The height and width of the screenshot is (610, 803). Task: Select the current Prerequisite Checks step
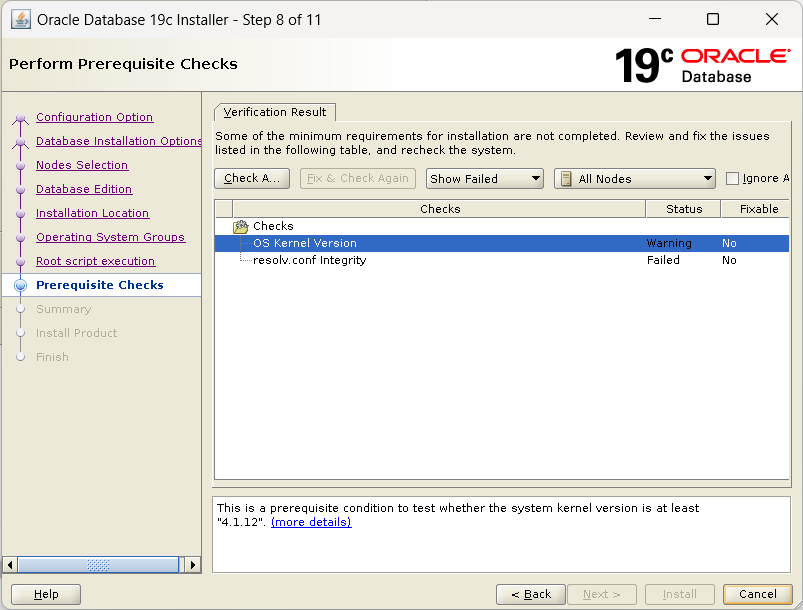100,285
